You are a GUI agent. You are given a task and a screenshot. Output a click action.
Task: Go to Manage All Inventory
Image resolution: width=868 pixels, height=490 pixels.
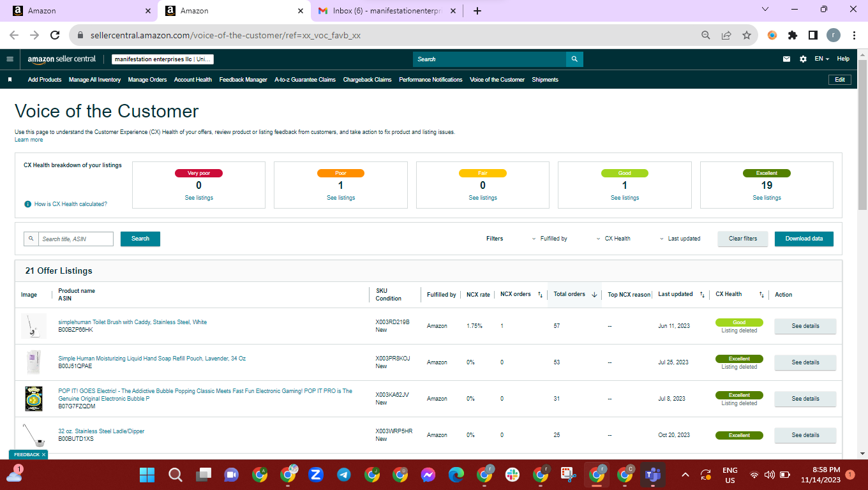click(94, 80)
